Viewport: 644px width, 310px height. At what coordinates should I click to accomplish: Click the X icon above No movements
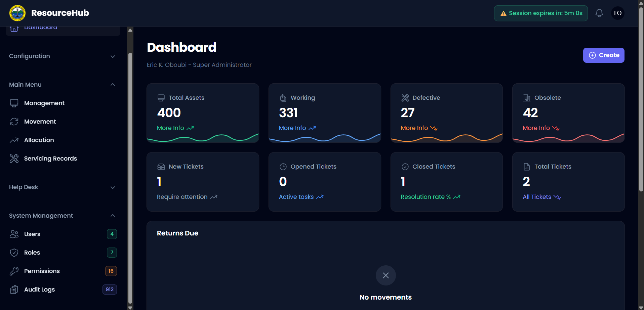coord(386,275)
